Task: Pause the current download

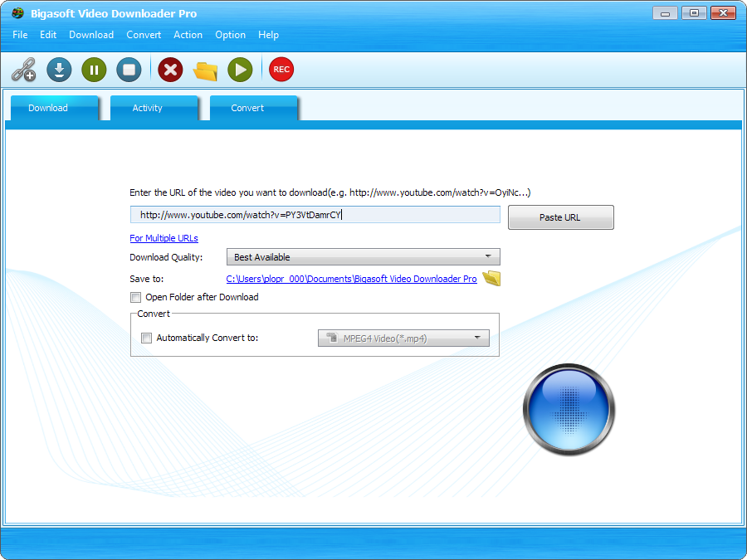Action: (93, 70)
